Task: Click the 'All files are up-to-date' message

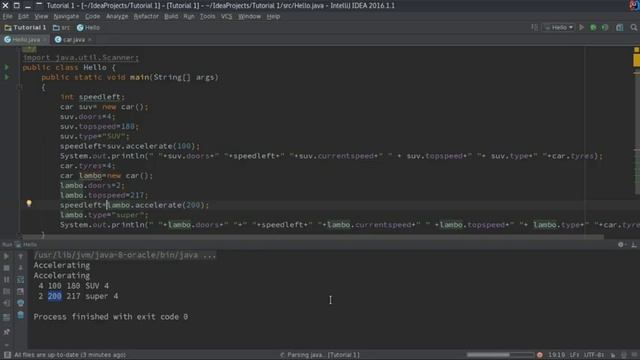Action: coord(70,355)
